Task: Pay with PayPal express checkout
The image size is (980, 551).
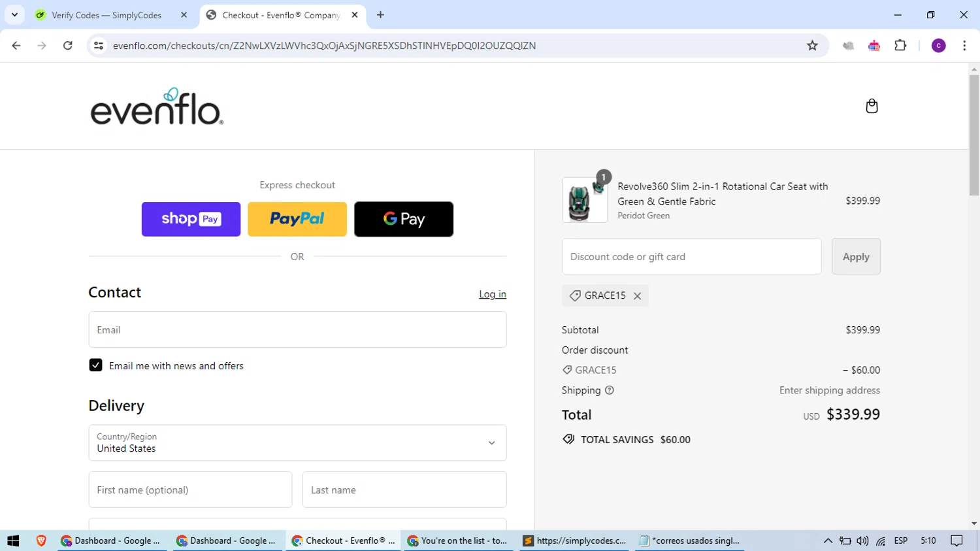Action: (297, 219)
